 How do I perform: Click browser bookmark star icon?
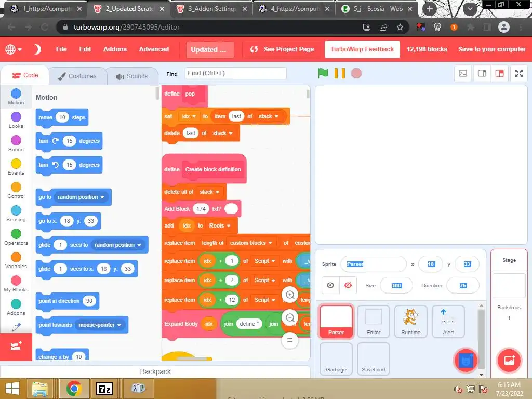click(x=400, y=27)
